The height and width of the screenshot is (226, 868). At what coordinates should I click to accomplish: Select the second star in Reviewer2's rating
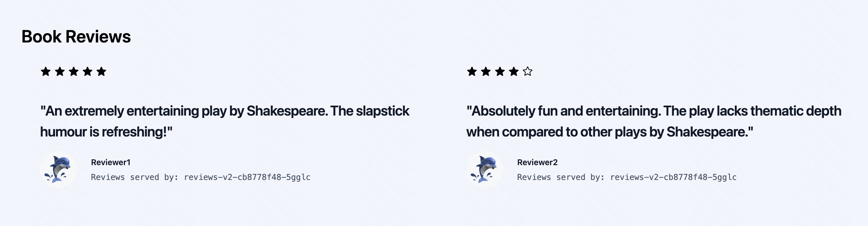486,71
